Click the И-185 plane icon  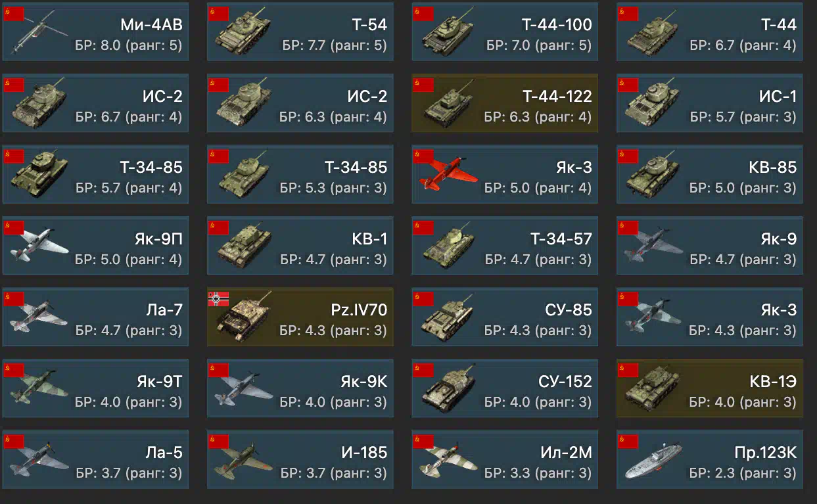243,460
